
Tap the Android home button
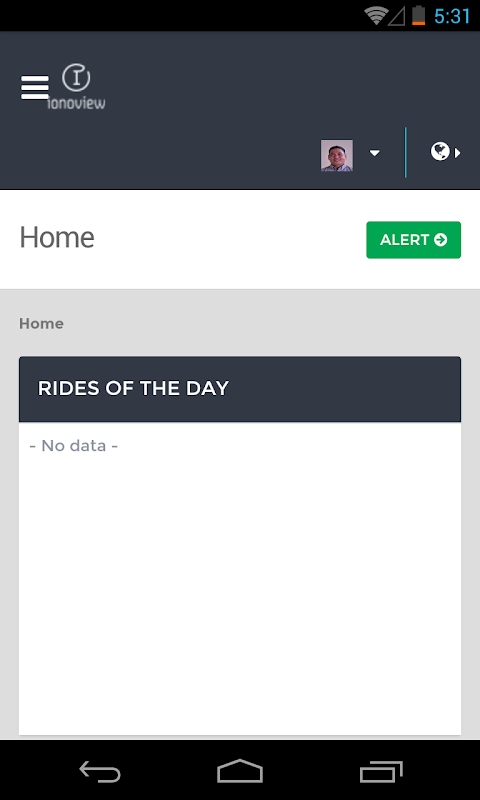tap(240, 771)
